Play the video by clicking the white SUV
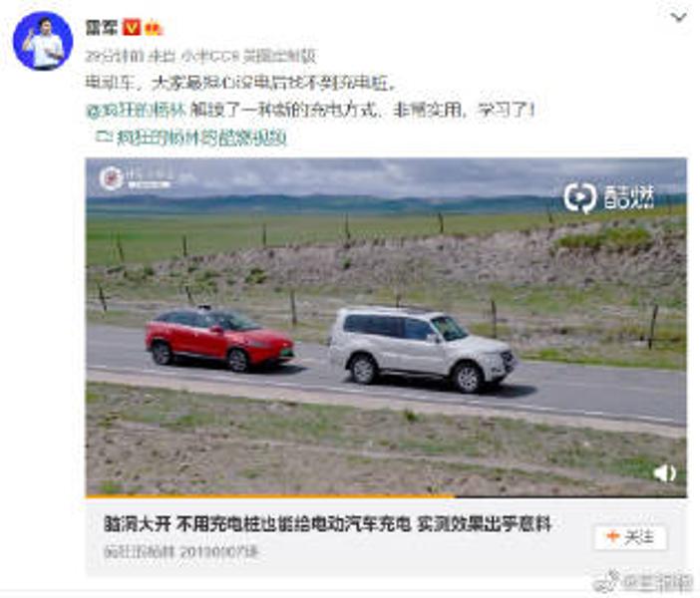Viewport: 700px width, 598px height. coord(422,349)
